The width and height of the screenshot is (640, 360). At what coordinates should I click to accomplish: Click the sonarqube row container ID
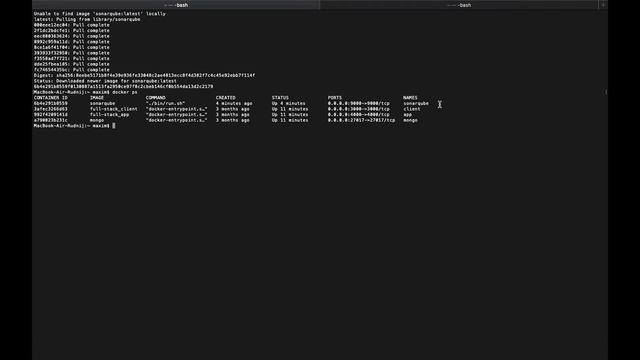coord(50,104)
